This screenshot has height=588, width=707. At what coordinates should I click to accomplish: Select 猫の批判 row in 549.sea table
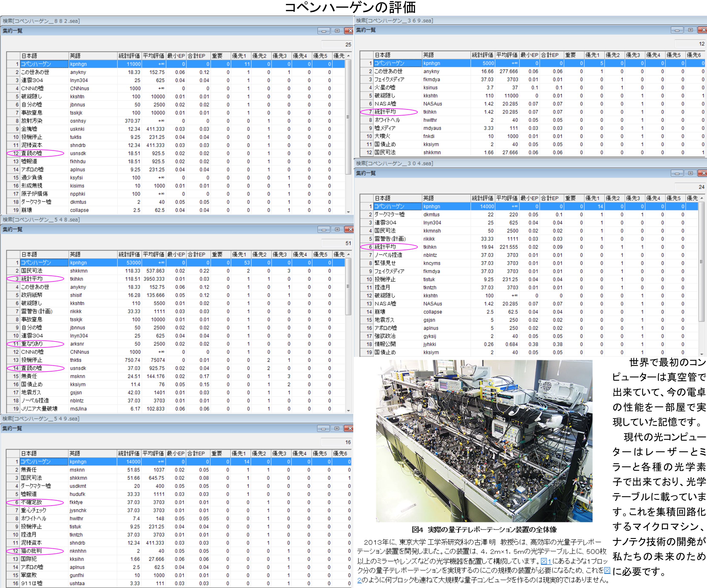click(x=31, y=551)
